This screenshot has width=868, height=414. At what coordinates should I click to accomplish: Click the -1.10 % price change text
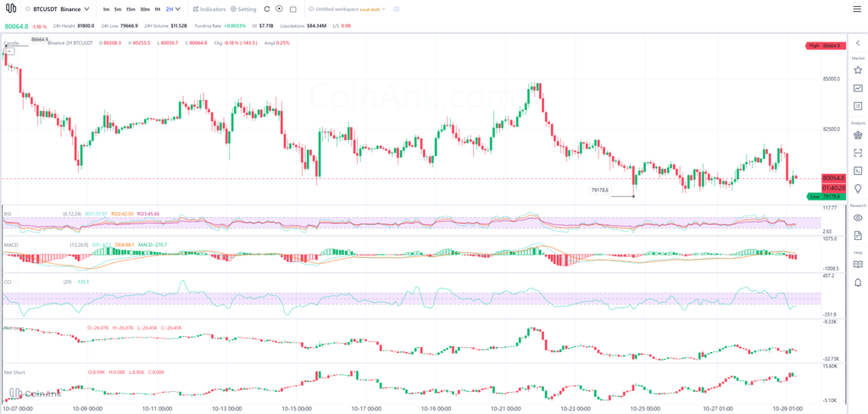click(39, 26)
